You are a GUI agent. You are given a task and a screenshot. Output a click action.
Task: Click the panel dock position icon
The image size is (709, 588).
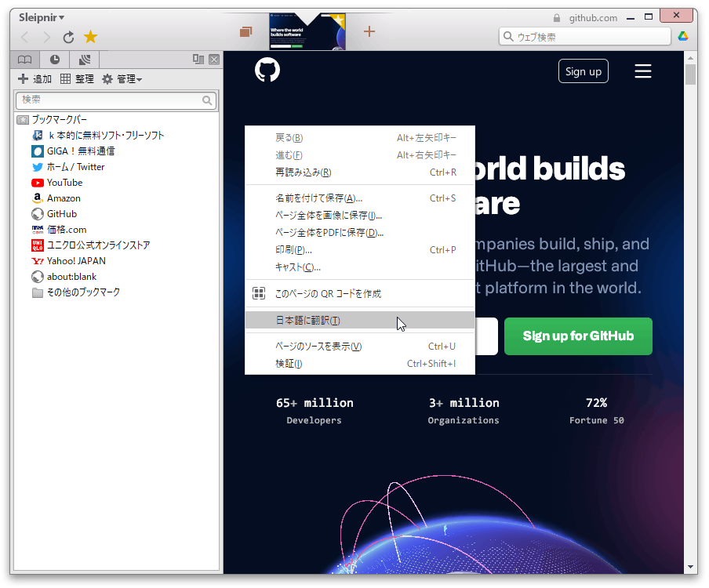click(x=198, y=60)
